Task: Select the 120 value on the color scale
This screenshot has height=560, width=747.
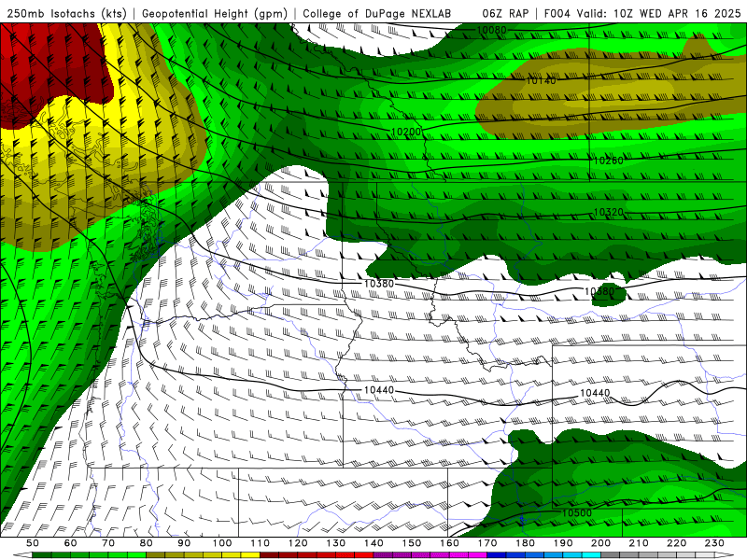Action: [x=298, y=543]
